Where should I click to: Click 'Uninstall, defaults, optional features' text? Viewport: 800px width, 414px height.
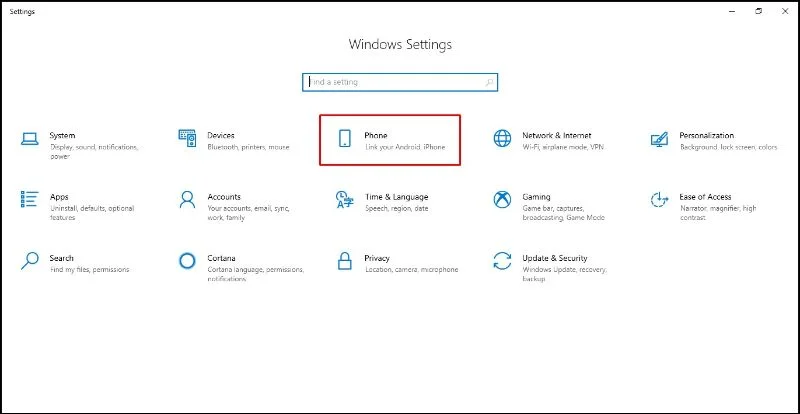click(92, 213)
